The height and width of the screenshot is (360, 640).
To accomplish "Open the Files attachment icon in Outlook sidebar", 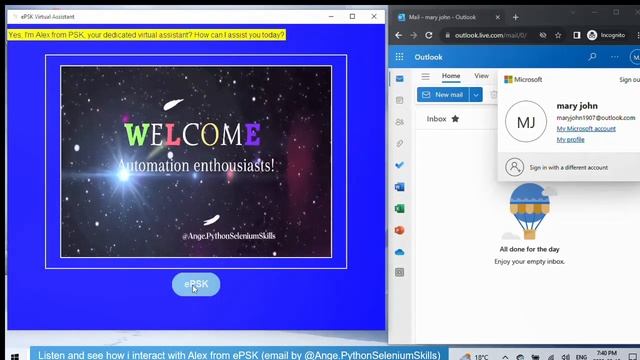I will [400, 144].
